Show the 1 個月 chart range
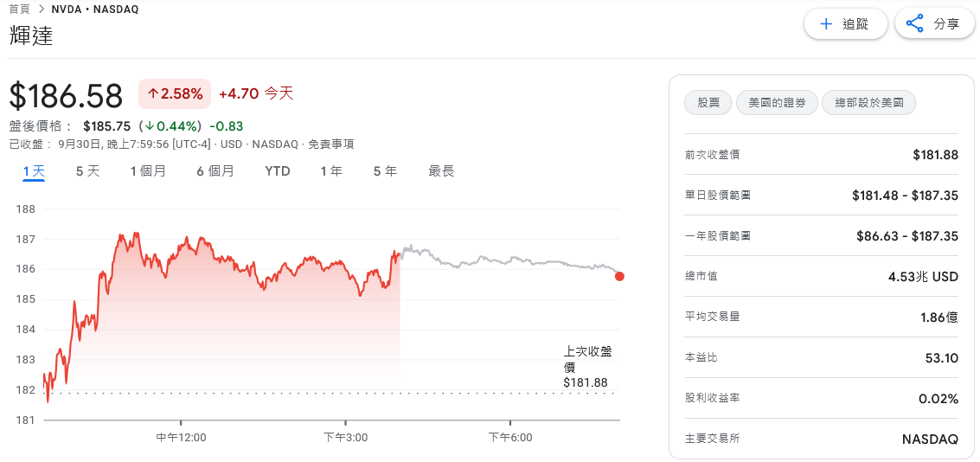 tap(148, 171)
